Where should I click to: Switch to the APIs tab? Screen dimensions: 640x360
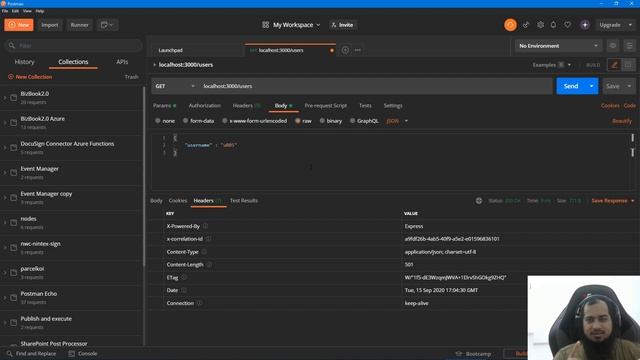[x=122, y=62]
